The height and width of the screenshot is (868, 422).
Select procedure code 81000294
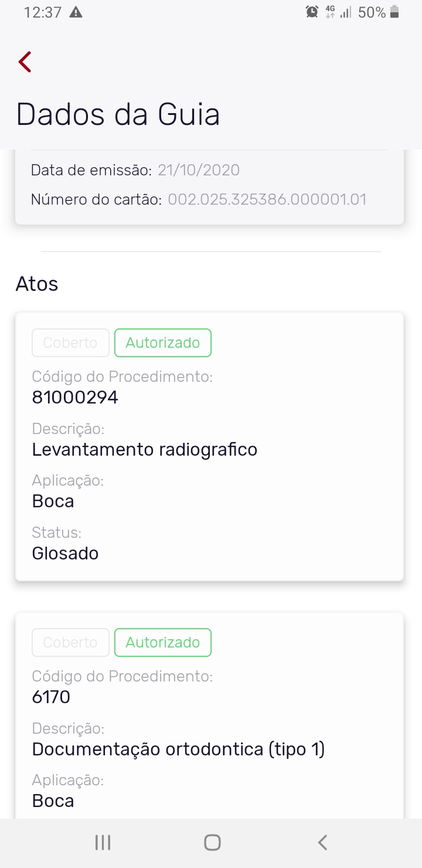[x=75, y=398]
